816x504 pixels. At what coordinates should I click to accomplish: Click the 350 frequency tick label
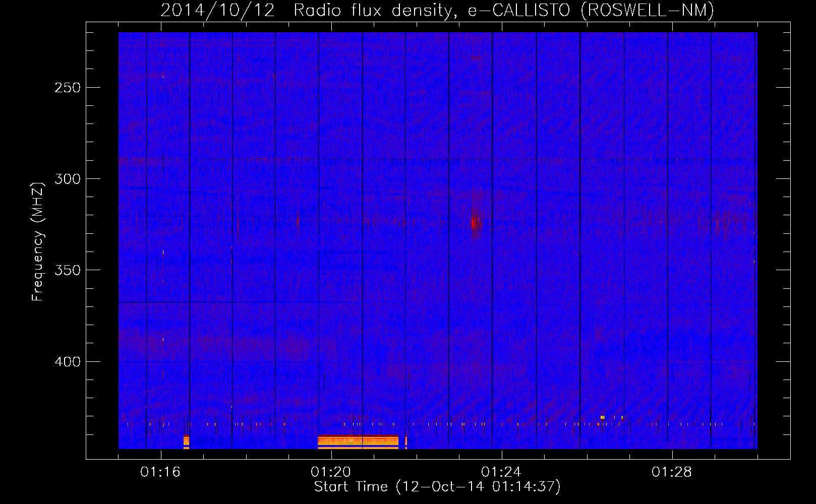[x=68, y=270]
